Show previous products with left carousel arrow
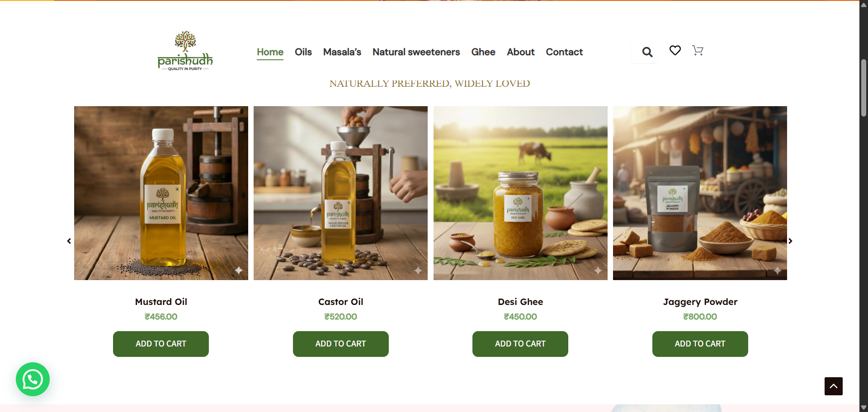The height and width of the screenshot is (412, 868). tap(69, 241)
